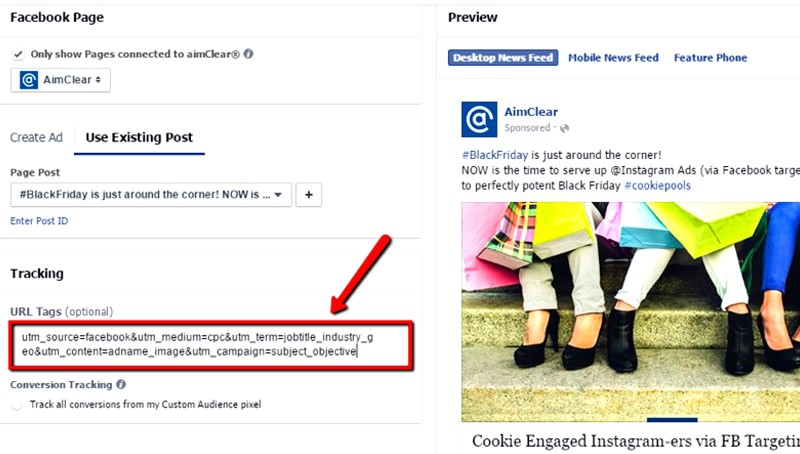Click inside the URL Tags text field
This screenshot has height=454, width=800.
211,344
